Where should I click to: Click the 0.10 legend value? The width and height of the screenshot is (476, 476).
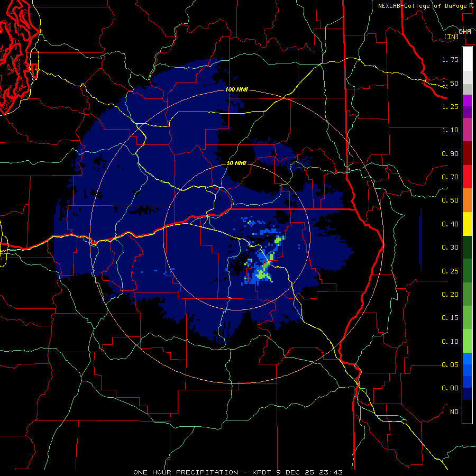click(x=450, y=342)
